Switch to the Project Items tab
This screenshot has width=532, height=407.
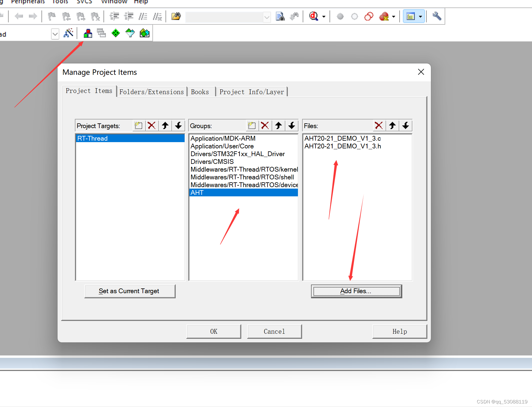pos(89,91)
